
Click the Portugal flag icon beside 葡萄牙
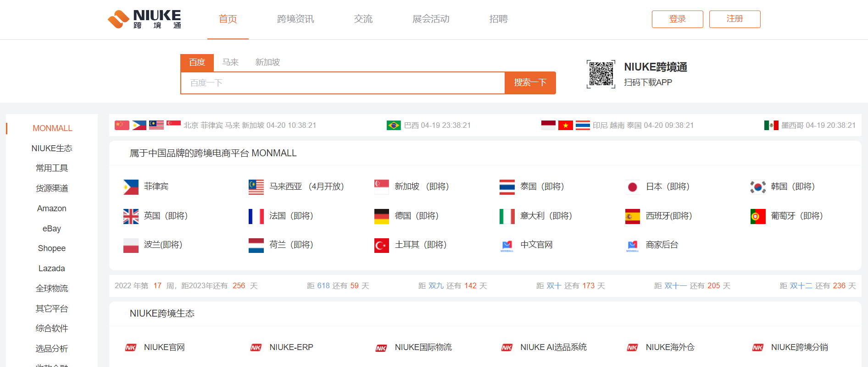758,216
